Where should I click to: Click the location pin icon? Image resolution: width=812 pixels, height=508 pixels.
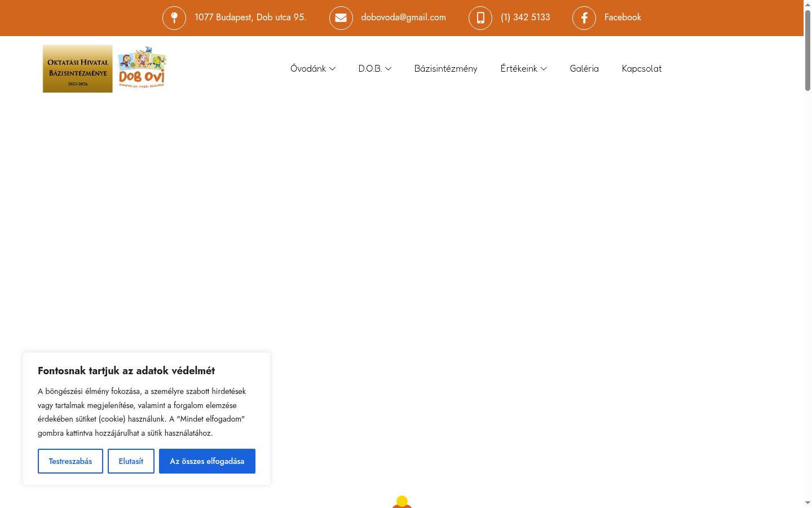[x=174, y=17]
